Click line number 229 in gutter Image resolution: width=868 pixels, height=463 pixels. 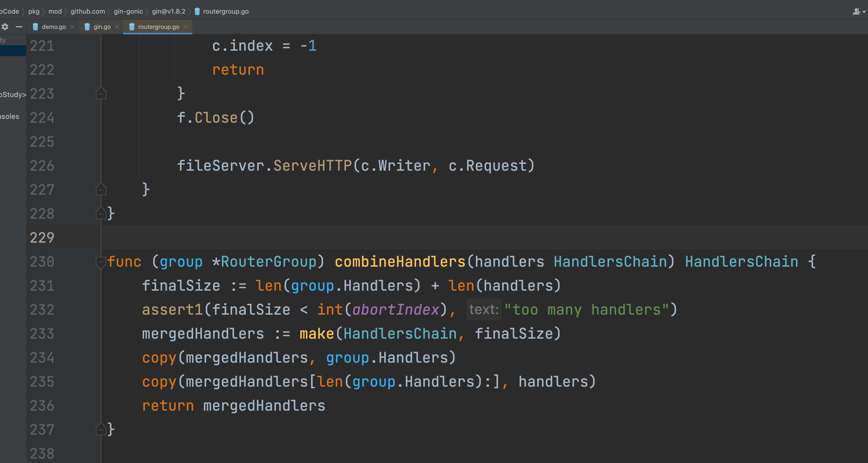pos(42,238)
